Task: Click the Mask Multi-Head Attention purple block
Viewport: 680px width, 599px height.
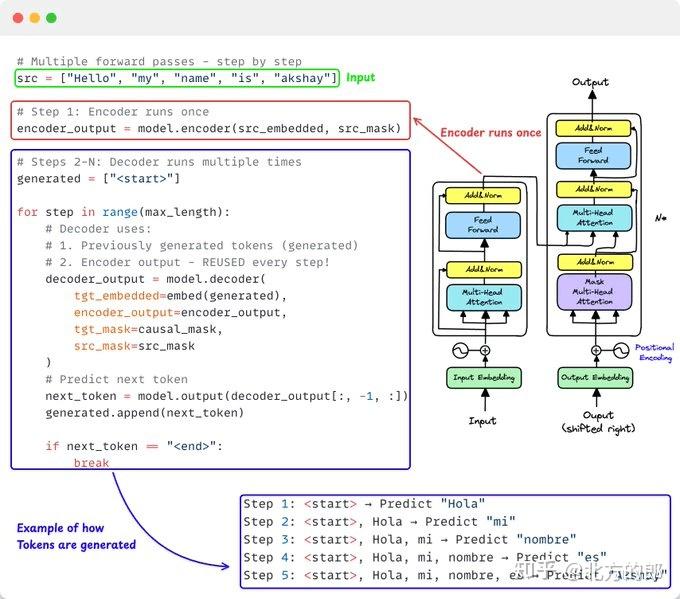Action: tap(595, 292)
